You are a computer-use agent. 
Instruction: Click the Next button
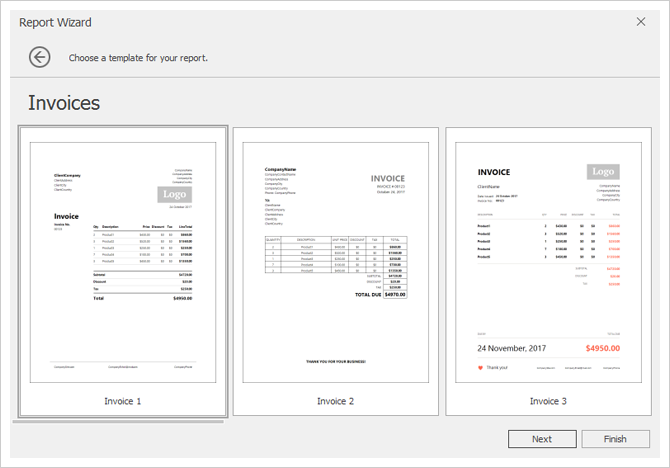coord(542,439)
